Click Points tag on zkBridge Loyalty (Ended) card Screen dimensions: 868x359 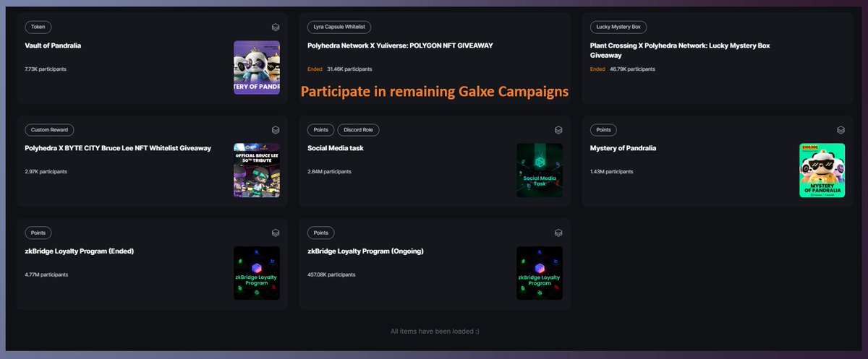point(38,233)
